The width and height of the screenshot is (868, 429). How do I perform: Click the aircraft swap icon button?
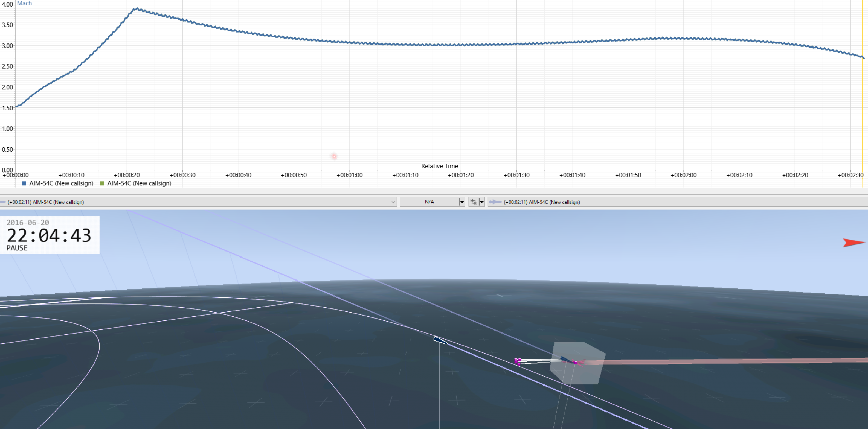click(x=474, y=202)
